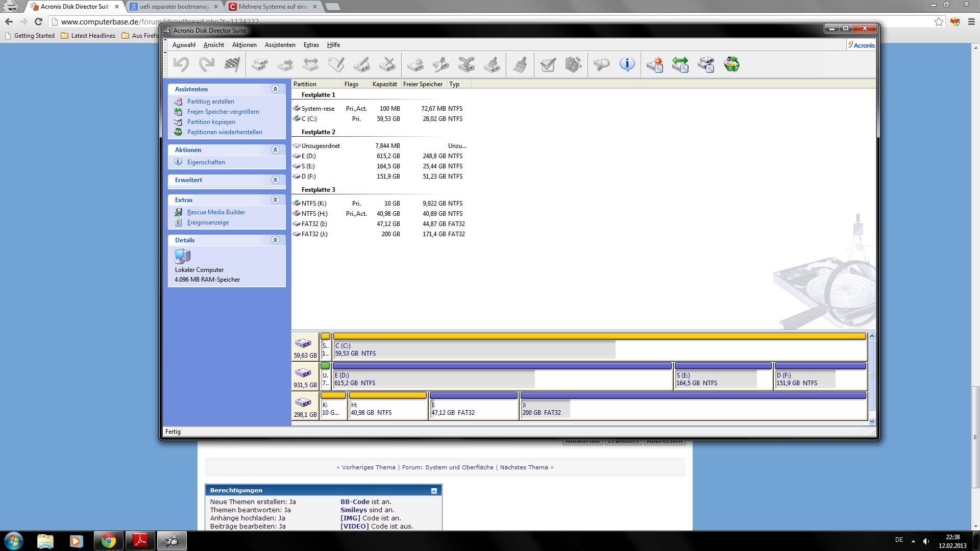The width and height of the screenshot is (980, 551).
Task: Open Acronis Disk Director from taskbar
Action: (x=172, y=541)
